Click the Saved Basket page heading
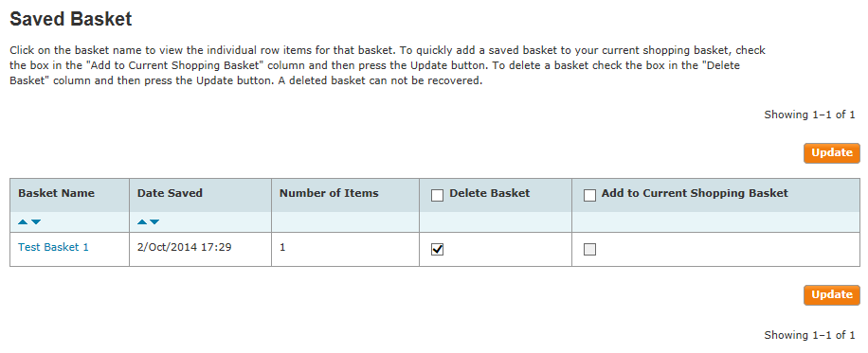Image resolution: width=868 pixels, height=353 pixels. coord(71,19)
